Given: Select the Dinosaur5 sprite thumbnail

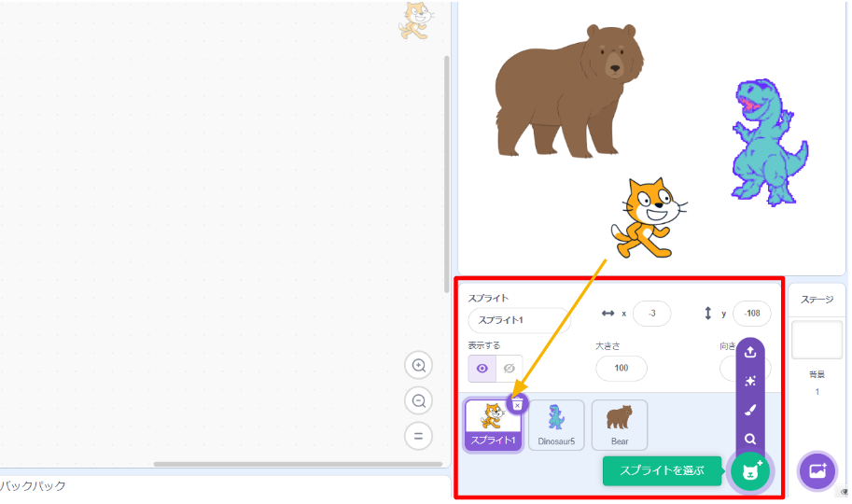Looking at the screenshot, I should click(556, 426).
